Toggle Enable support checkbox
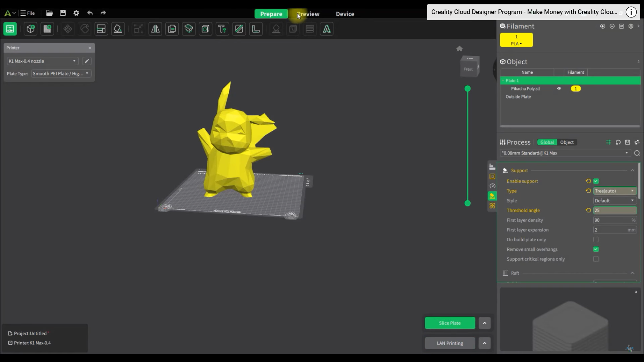The height and width of the screenshot is (362, 644). pos(596,181)
